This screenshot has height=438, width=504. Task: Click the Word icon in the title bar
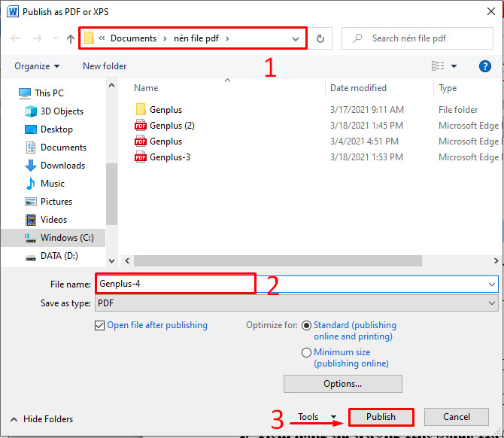[13, 12]
